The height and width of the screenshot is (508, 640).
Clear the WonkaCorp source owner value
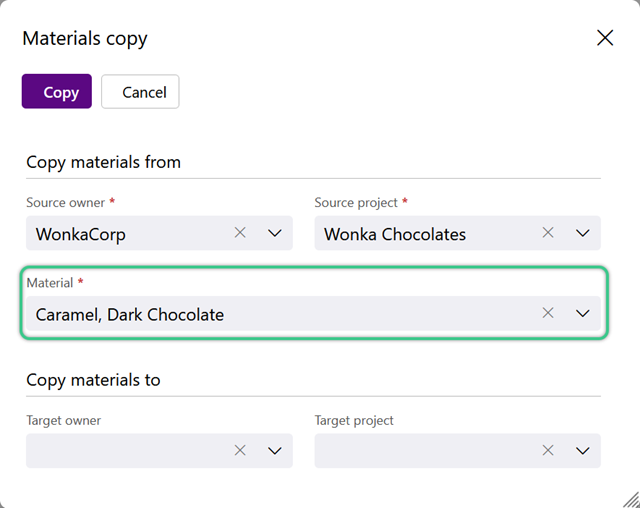[x=240, y=233]
